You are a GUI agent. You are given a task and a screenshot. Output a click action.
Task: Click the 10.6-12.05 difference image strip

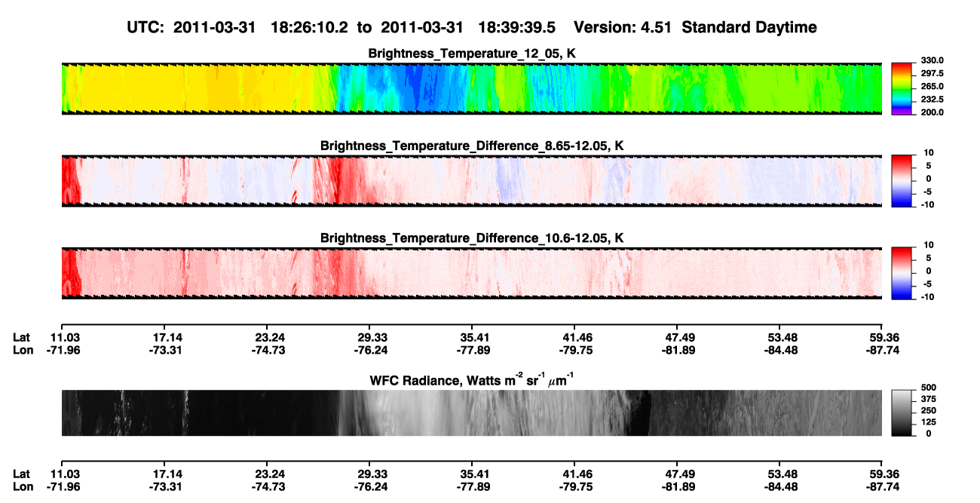pyautogui.click(x=471, y=273)
